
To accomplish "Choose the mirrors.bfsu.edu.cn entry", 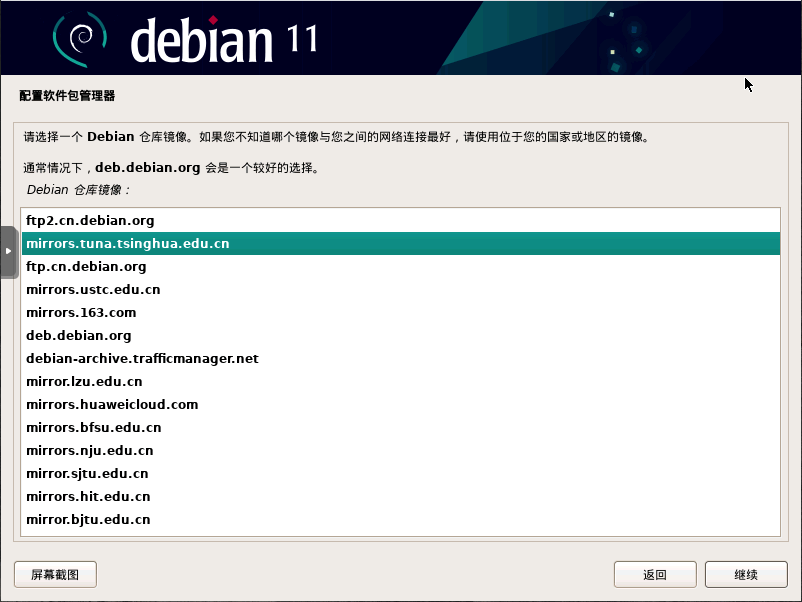I will click(401, 428).
